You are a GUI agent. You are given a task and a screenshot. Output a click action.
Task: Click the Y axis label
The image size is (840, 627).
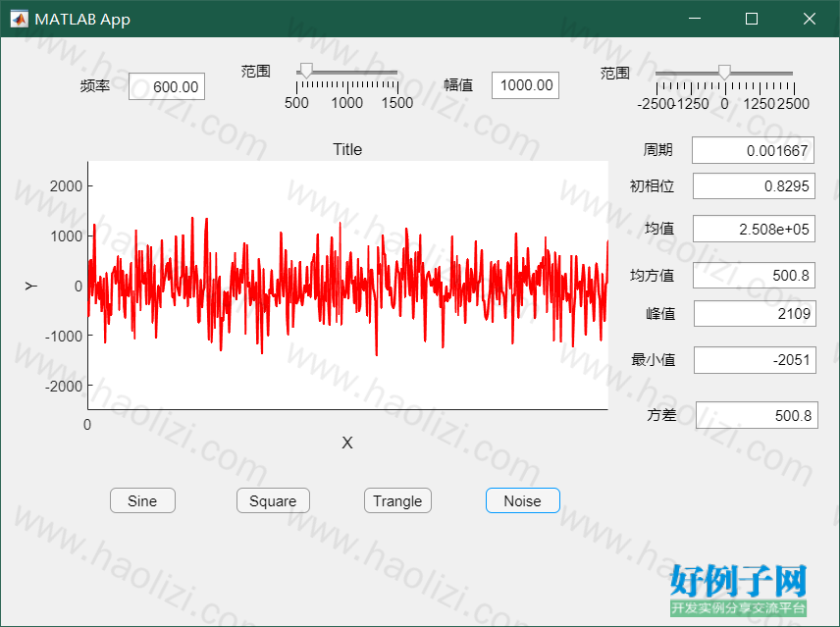pyautogui.click(x=31, y=286)
